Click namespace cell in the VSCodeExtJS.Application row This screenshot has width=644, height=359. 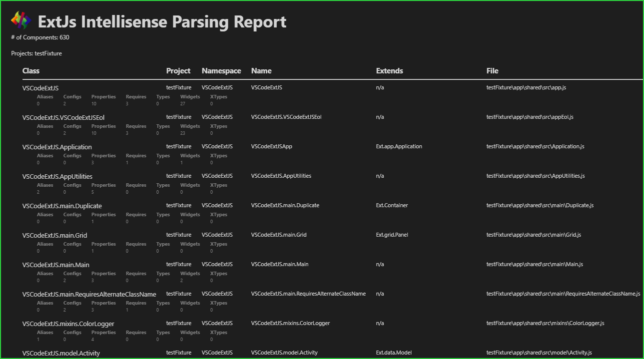(217, 147)
